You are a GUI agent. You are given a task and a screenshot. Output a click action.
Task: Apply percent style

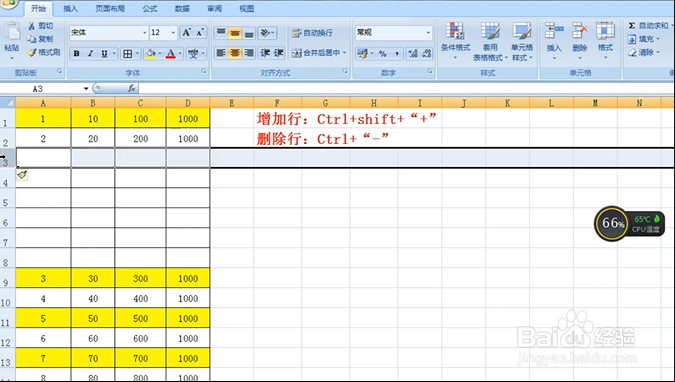383,53
